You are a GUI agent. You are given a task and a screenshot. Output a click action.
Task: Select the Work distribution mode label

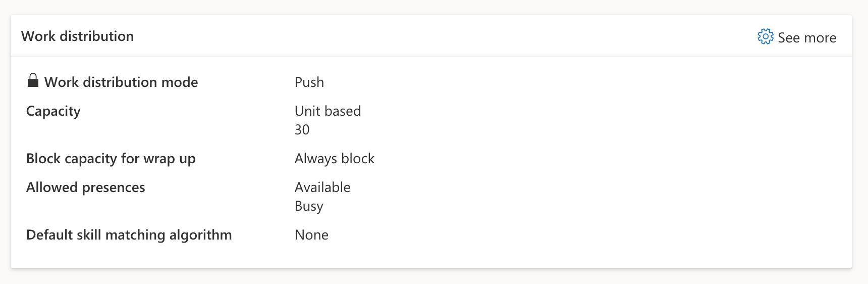(121, 82)
